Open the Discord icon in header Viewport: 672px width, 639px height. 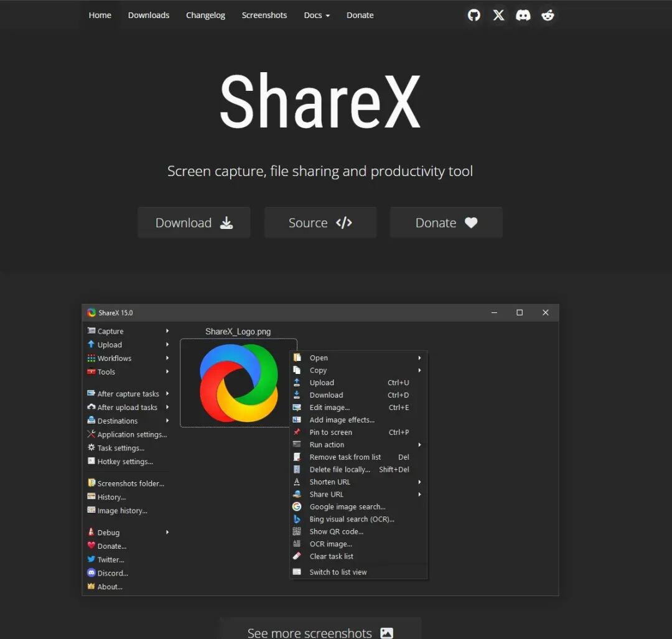point(523,16)
